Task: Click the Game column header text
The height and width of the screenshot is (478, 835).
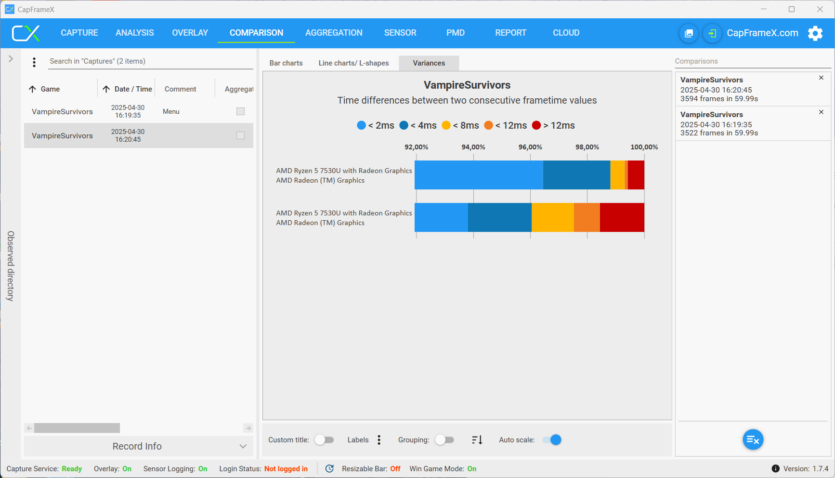Action: [x=50, y=89]
